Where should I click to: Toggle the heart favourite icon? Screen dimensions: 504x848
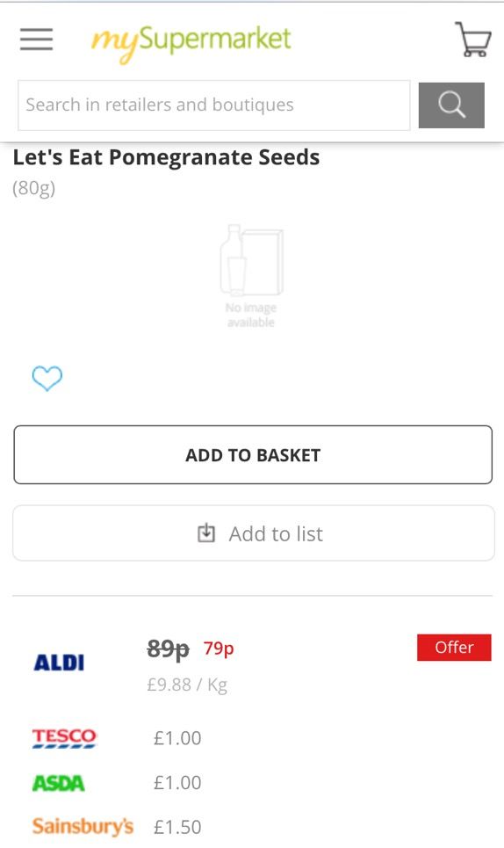pos(47,378)
